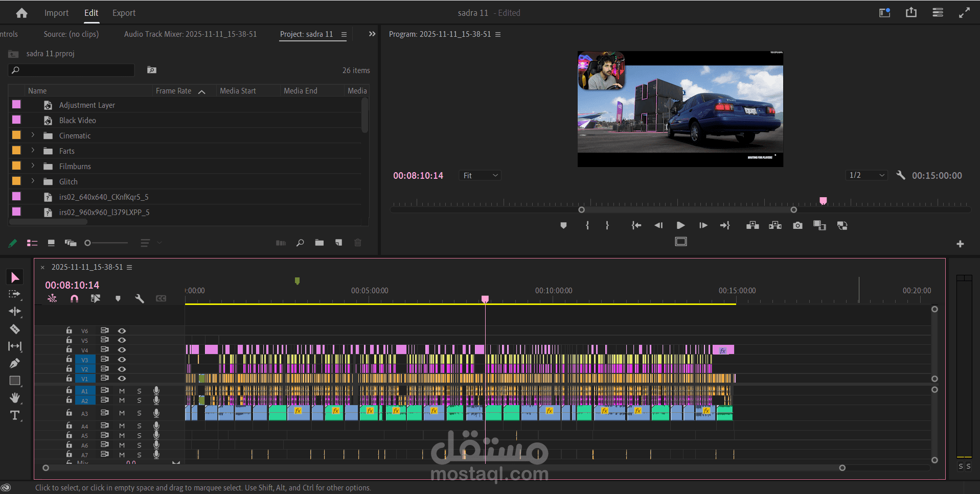Switch to the Hand tool
980x494 pixels.
point(15,397)
